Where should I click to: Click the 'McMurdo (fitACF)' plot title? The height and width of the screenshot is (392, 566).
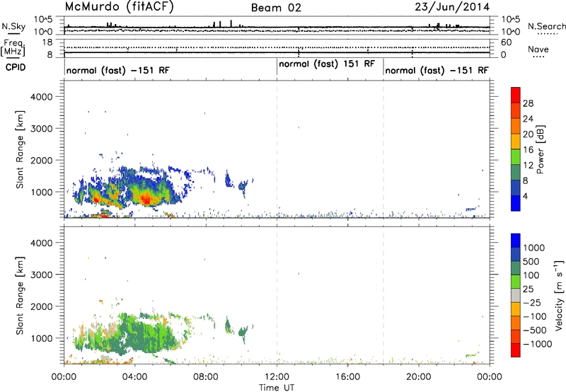[x=119, y=7]
